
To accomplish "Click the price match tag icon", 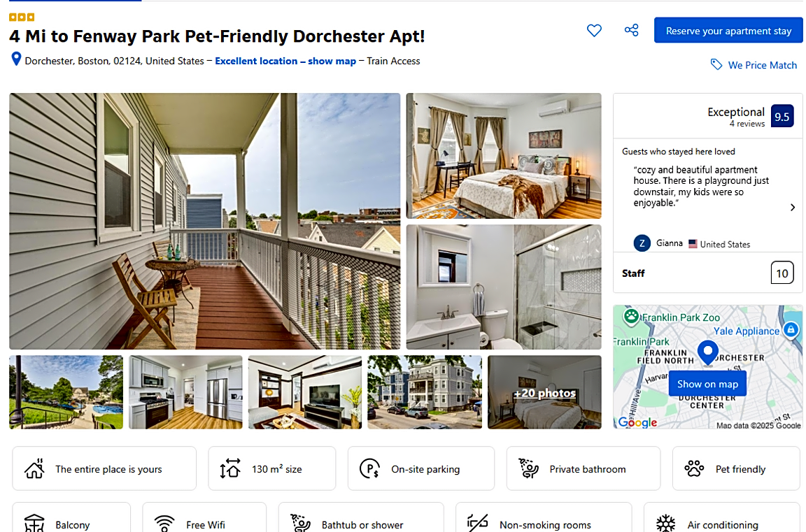I will pos(716,65).
